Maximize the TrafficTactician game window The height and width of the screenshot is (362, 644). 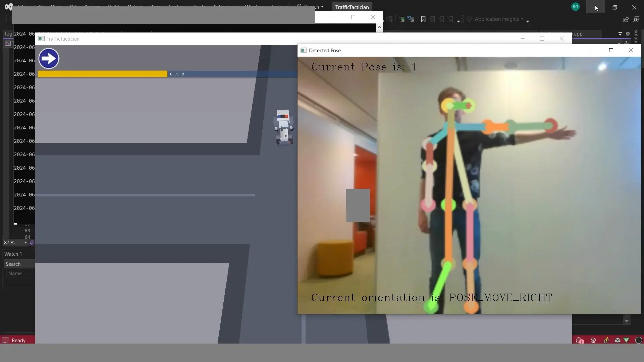pyautogui.click(x=542, y=39)
